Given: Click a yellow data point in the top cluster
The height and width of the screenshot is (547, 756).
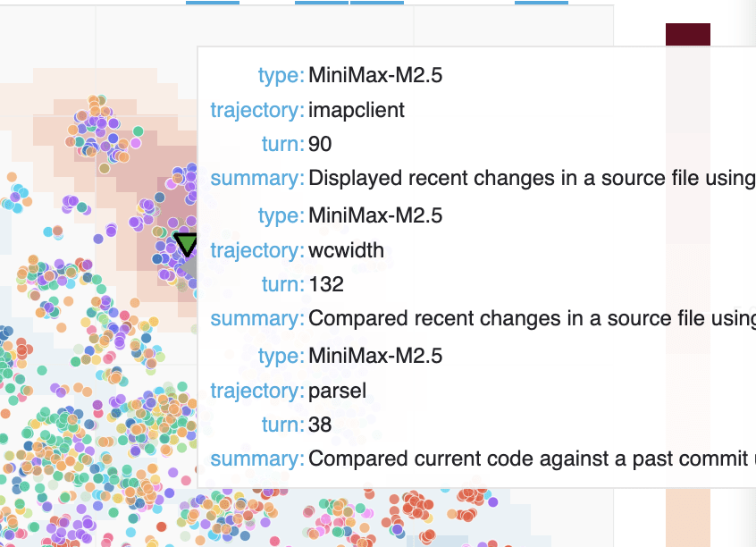Looking at the screenshot, I should pos(102,167).
